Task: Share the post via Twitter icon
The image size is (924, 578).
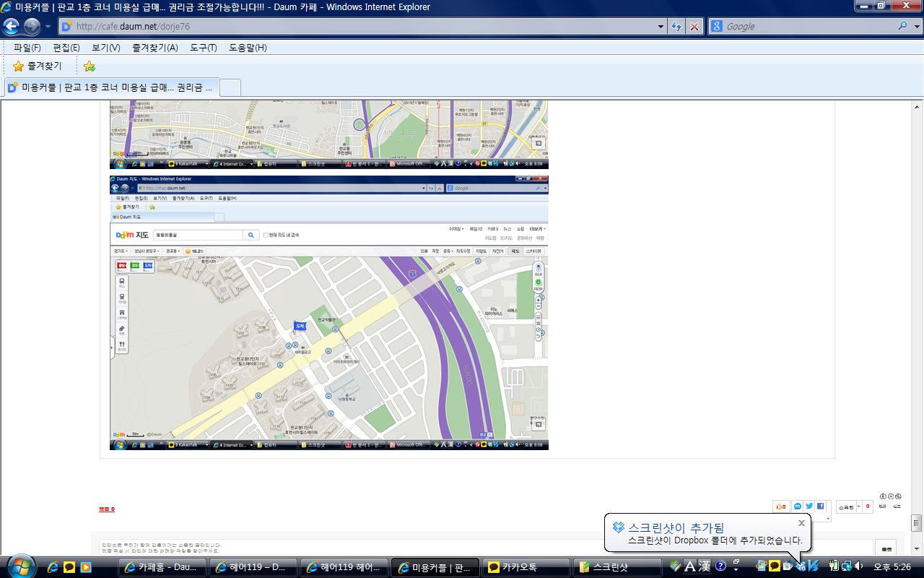Action: click(x=809, y=506)
